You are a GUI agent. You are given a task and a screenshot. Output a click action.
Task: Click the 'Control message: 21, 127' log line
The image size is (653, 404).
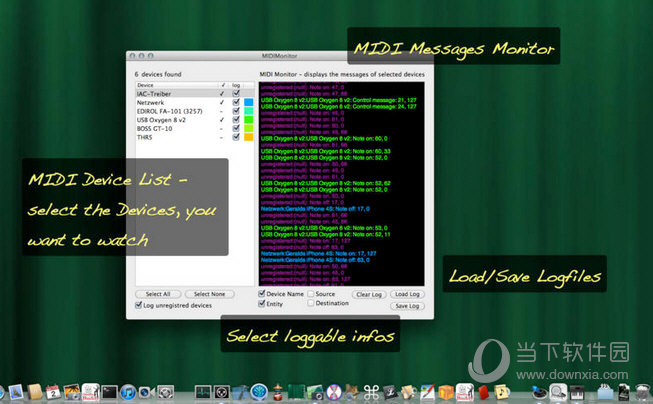(339, 100)
